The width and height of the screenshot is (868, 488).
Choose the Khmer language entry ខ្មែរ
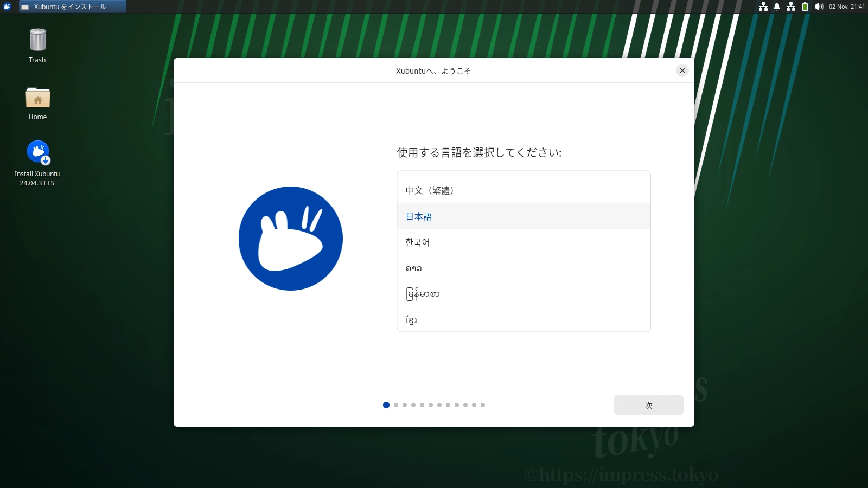524,319
